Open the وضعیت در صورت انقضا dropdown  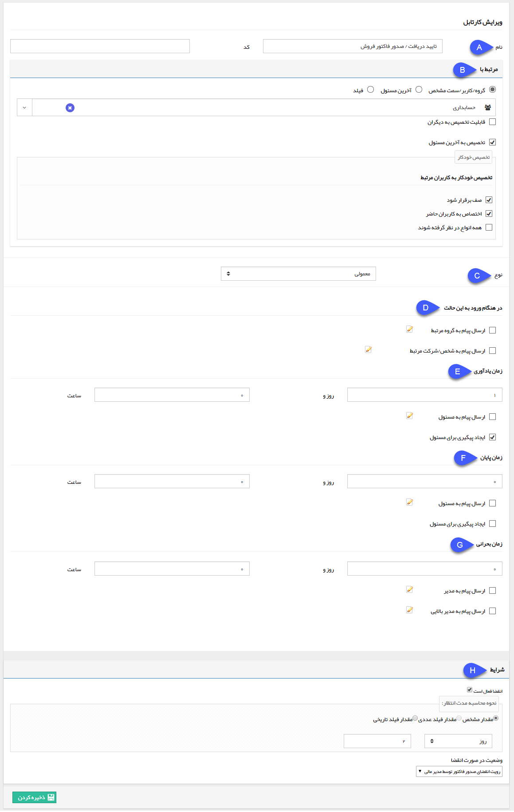pos(459,772)
